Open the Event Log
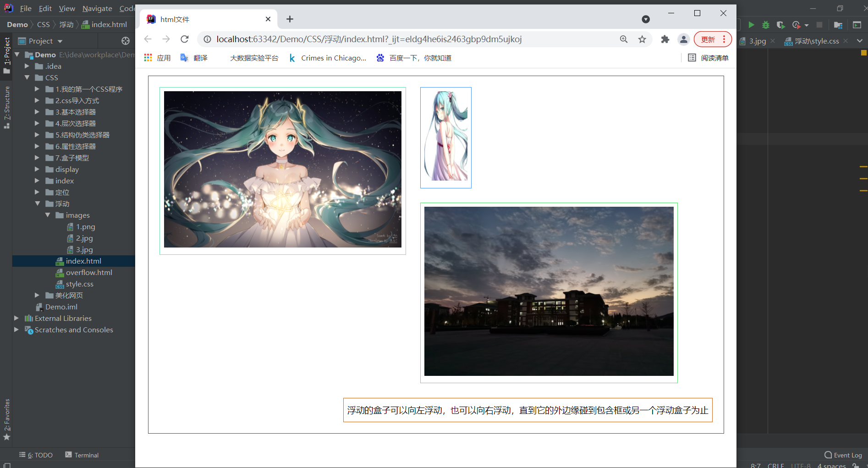The image size is (868, 468). (843, 455)
